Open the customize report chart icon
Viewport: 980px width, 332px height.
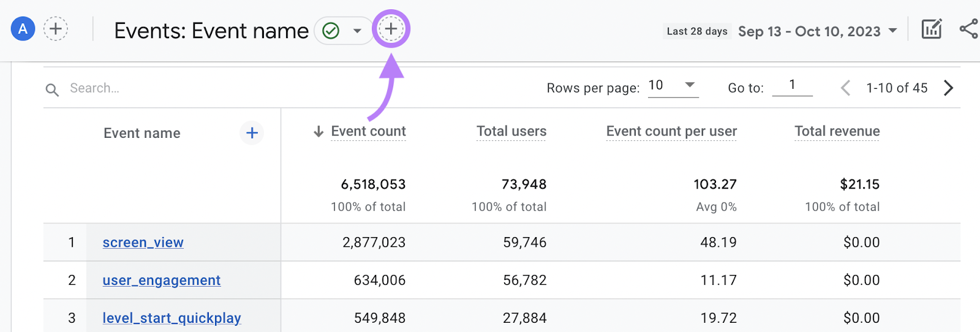[x=931, y=29]
